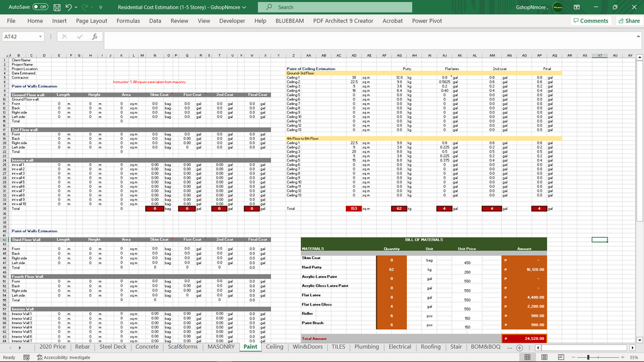The height and width of the screenshot is (362, 644).
Task: Select the Ceiling sheet tab
Action: [x=274, y=347]
